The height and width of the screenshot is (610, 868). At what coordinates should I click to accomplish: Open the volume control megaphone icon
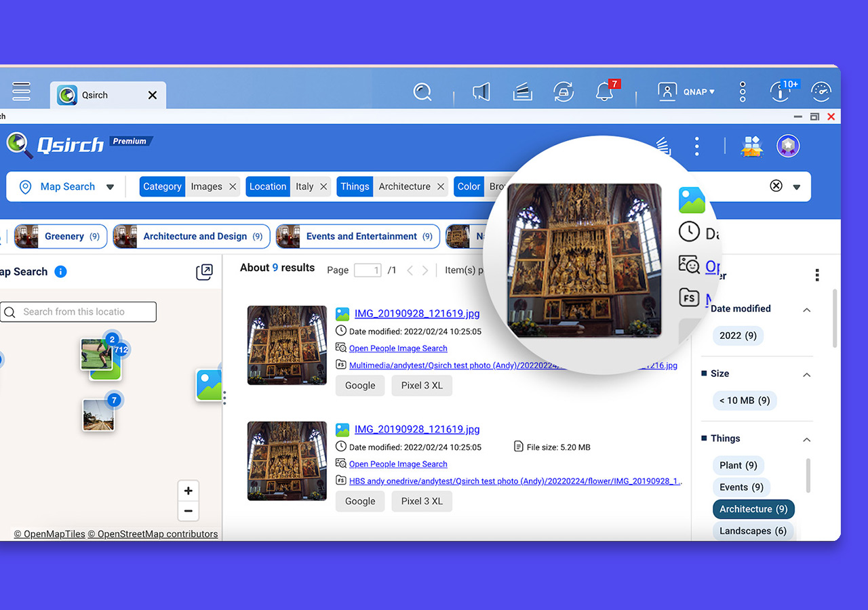coord(481,91)
